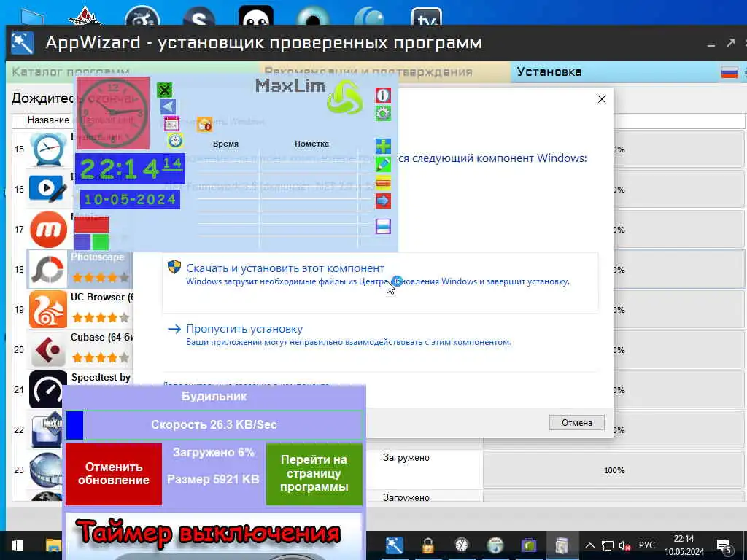747x560 pixels.
Task: Click the yellow alarm clock icon in MaxLim
Action: pos(175,141)
